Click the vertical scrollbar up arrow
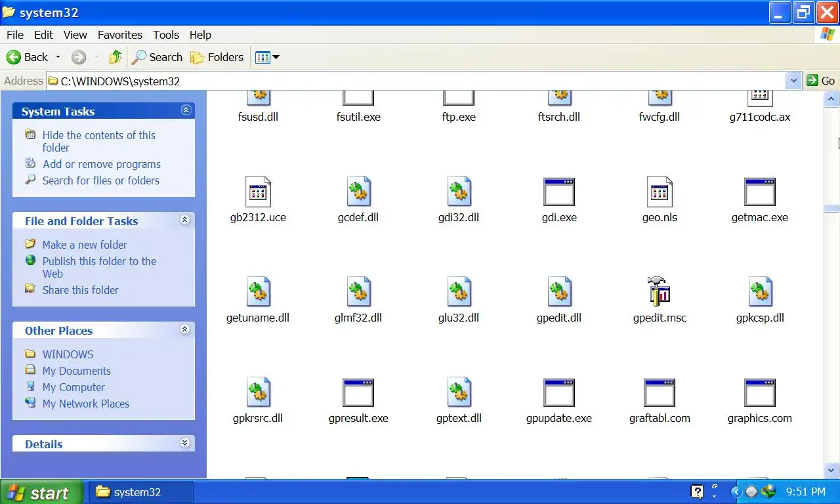This screenshot has height=504, width=840. coord(831,100)
